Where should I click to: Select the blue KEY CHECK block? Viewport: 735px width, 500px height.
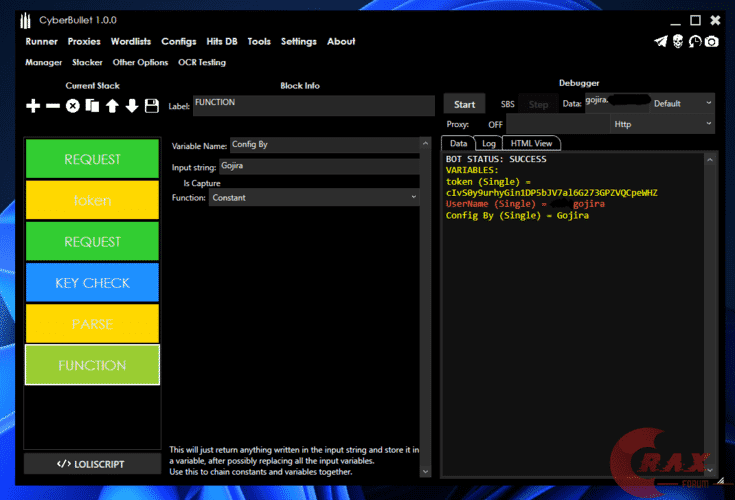point(92,283)
